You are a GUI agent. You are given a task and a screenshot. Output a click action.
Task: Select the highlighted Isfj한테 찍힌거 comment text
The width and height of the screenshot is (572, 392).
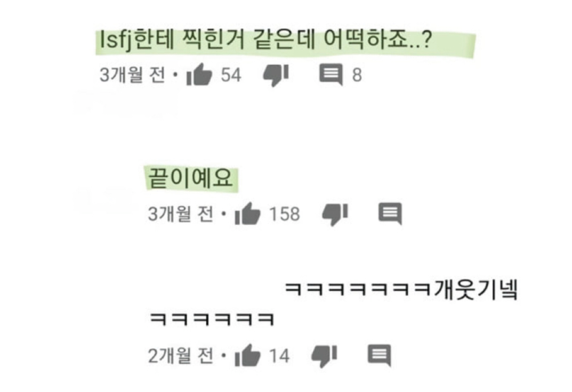pyautogui.click(x=265, y=40)
